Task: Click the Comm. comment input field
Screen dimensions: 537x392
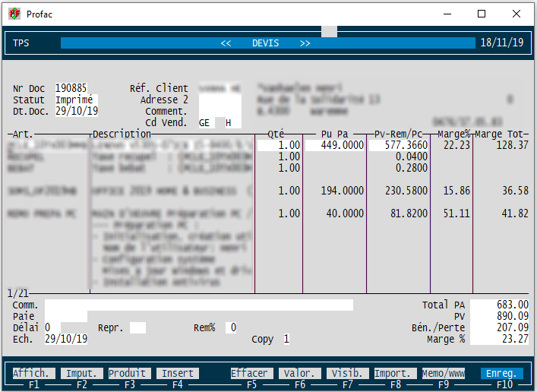Action: tap(199, 305)
